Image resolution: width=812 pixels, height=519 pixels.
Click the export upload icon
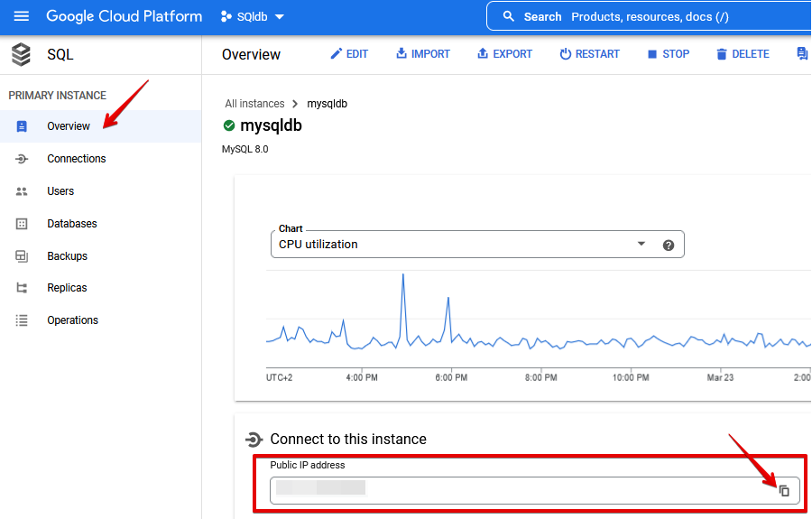click(483, 53)
